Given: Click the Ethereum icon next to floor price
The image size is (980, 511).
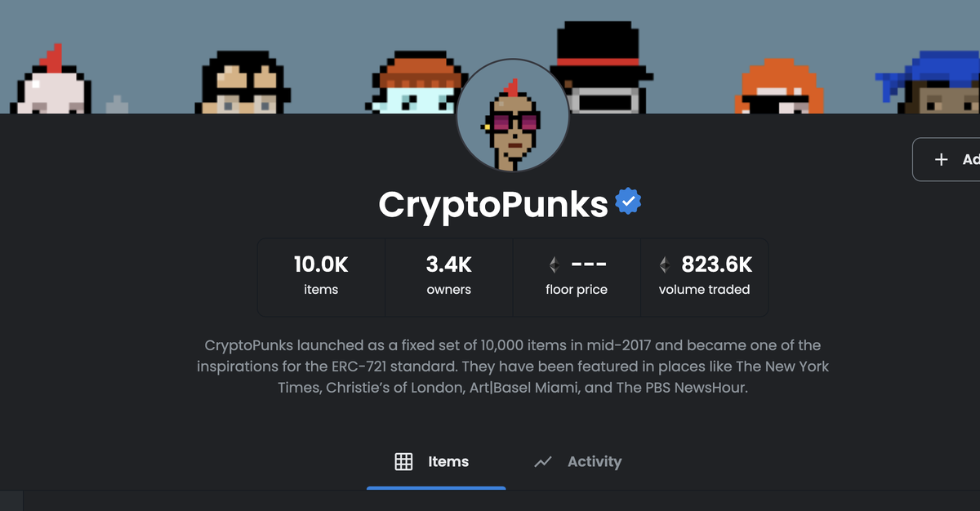Looking at the screenshot, I should point(554,264).
